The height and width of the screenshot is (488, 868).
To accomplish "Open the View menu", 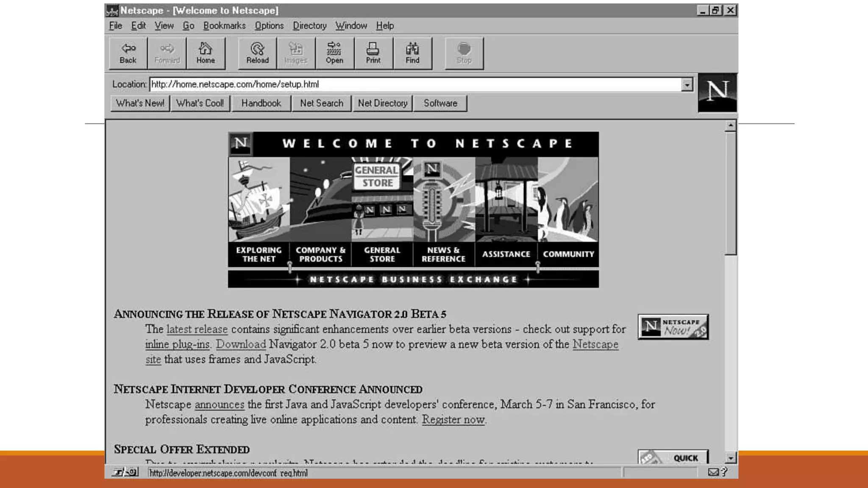I will pyautogui.click(x=164, y=26).
